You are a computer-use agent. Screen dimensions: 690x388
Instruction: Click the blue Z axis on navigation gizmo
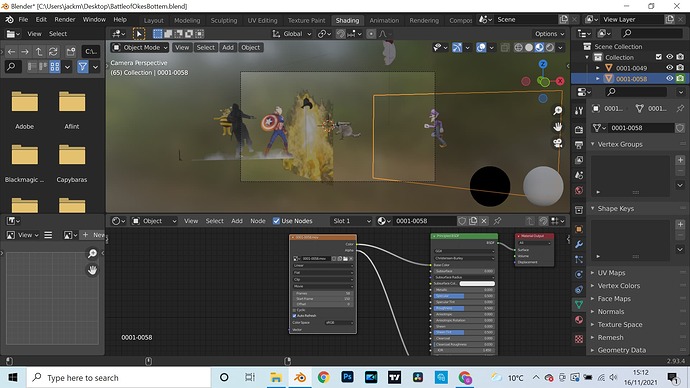tap(543, 64)
